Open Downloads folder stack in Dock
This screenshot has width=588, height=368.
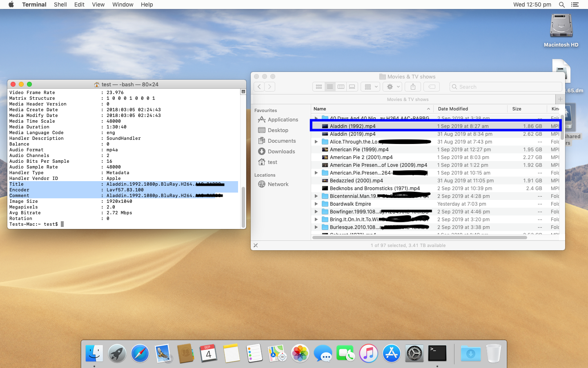(x=471, y=353)
